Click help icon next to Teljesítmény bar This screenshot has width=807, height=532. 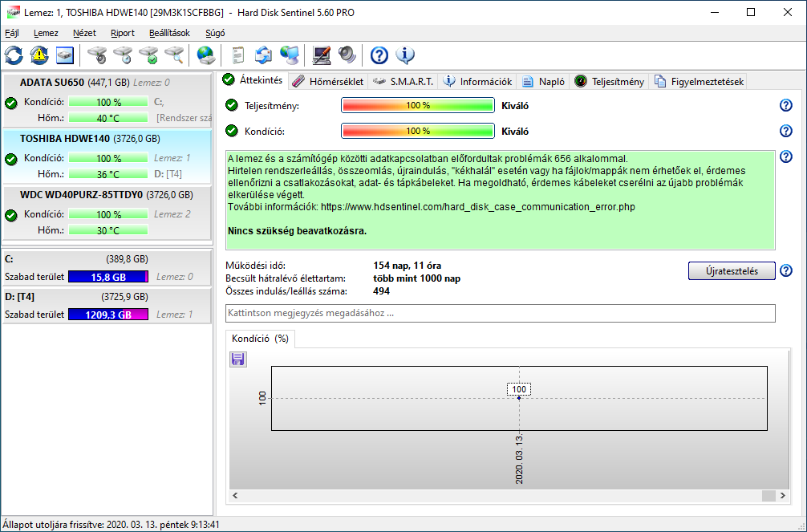tap(786, 105)
